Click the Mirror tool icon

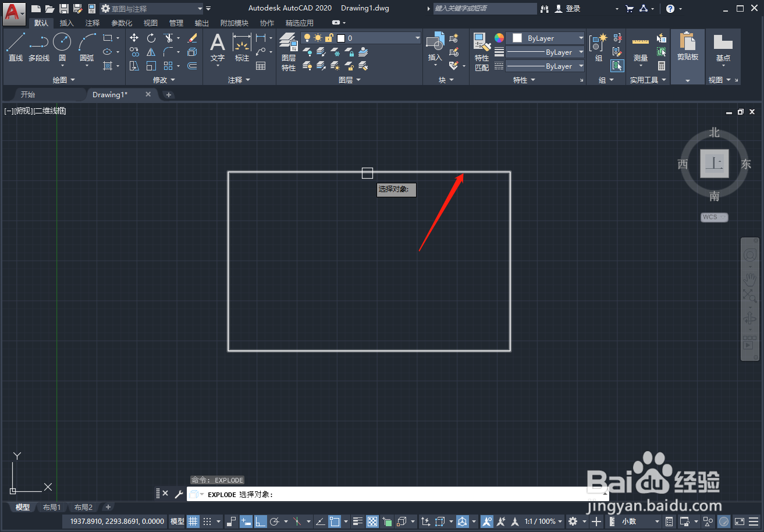click(151, 52)
